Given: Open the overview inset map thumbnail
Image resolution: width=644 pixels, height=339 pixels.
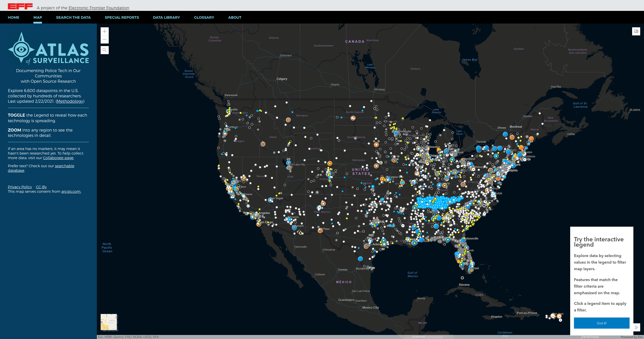Looking at the screenshot, I should pos(108,323).
